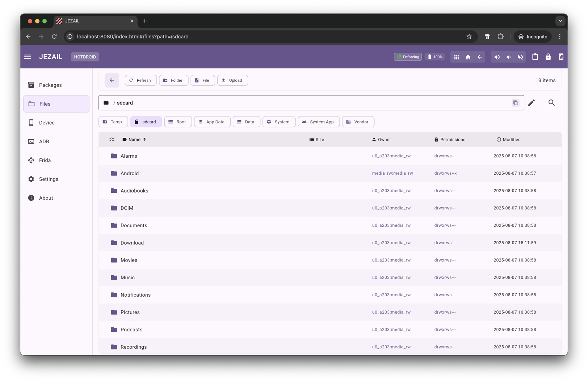Refresh the file listing
The height and width of the screenshot is (382, 588).
coord(140,80)
